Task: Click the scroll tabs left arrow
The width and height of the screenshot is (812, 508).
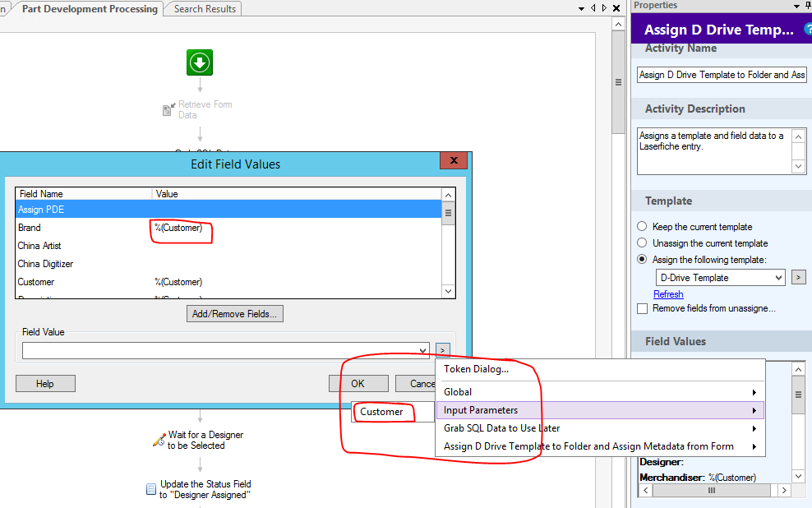Action: 593,8
